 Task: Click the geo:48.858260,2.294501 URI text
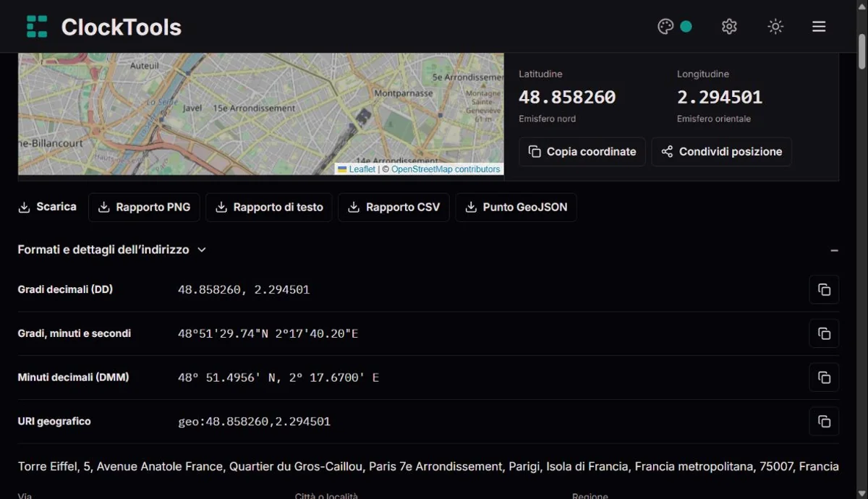click(x=254, y=422)
